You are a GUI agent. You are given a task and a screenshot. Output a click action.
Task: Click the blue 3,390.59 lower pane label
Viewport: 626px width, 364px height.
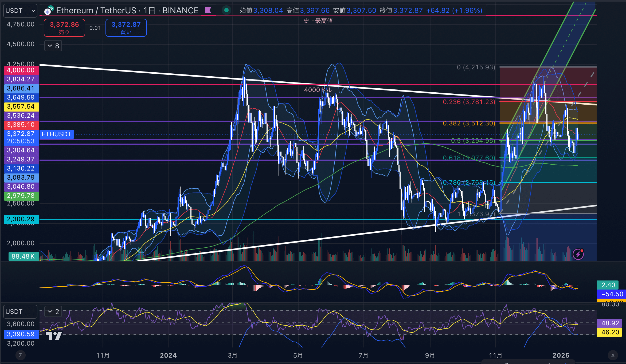point(21,334)
